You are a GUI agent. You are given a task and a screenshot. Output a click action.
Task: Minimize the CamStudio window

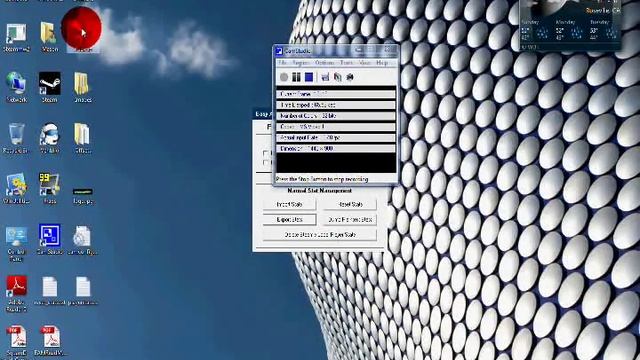(x=359, y=50)
